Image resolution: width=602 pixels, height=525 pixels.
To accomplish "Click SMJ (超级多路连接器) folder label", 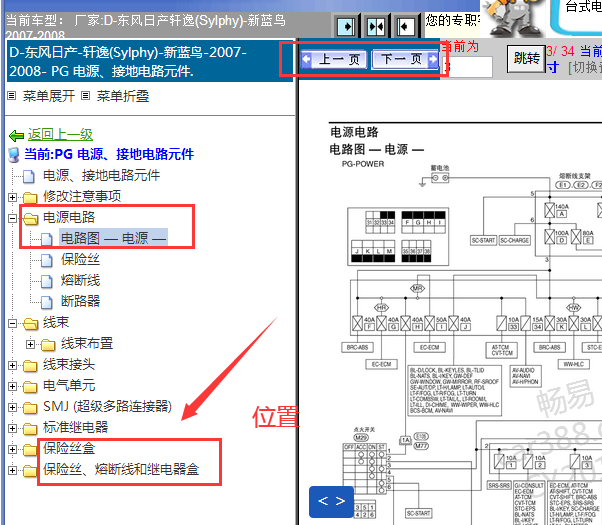I will (108, 406).
